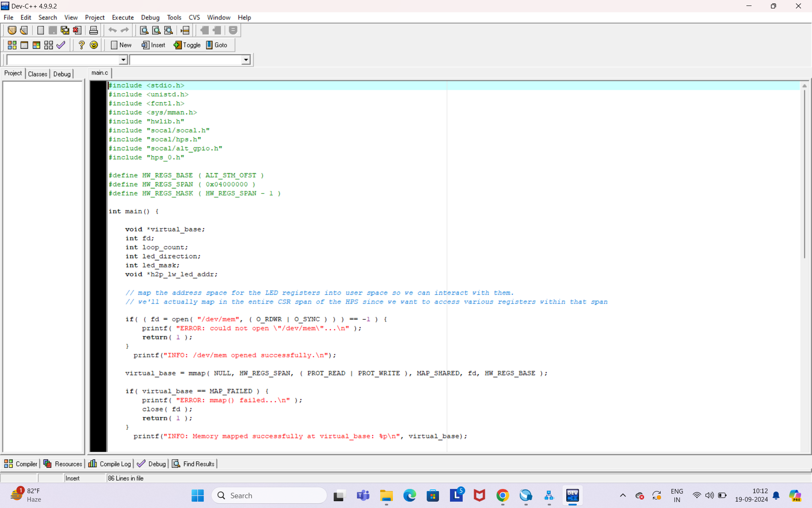Click New source file button
The image size is (812, 508).
point(121,45)
